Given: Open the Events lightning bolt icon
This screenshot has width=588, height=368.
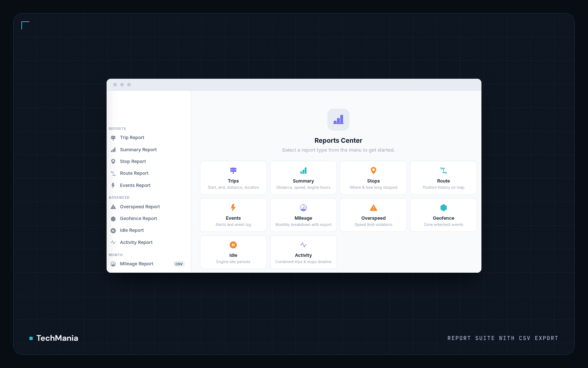Looking at the screenshot, I should [x=233, y=208].
